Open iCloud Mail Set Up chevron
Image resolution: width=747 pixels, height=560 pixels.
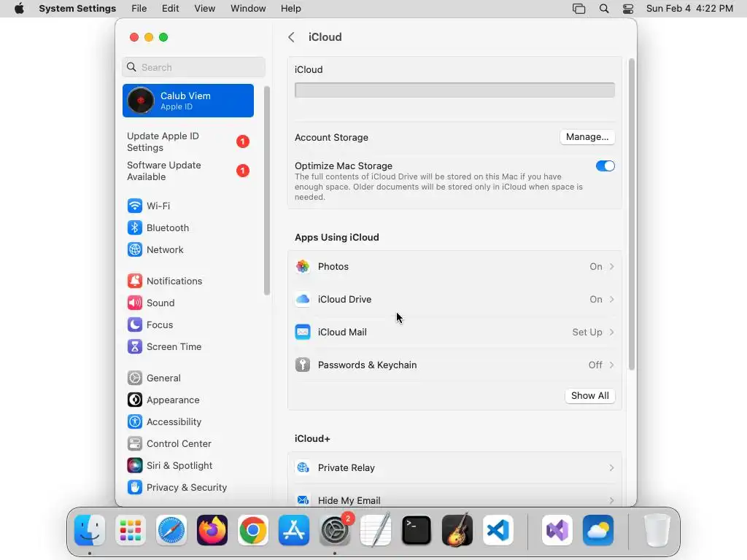click(x=612, y=332)
